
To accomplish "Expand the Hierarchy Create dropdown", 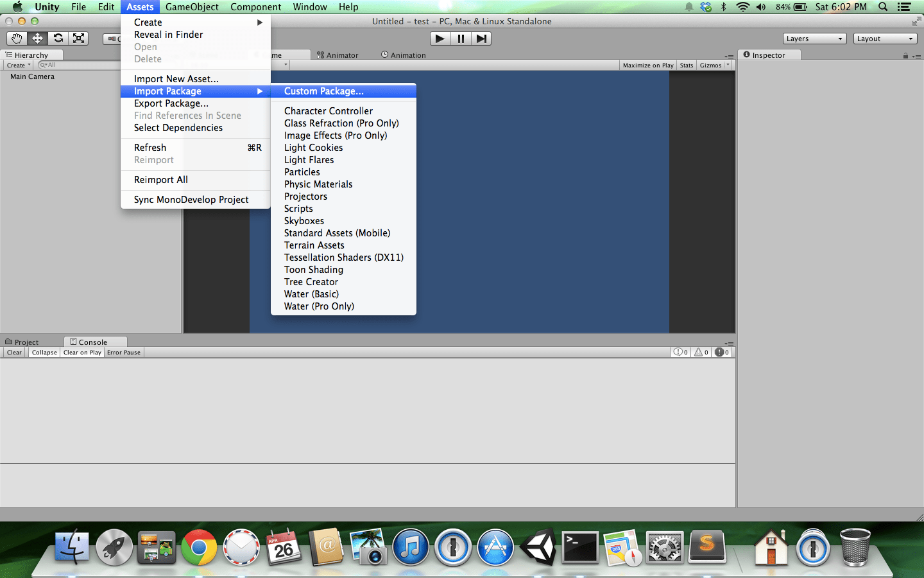I will [18, 66].
